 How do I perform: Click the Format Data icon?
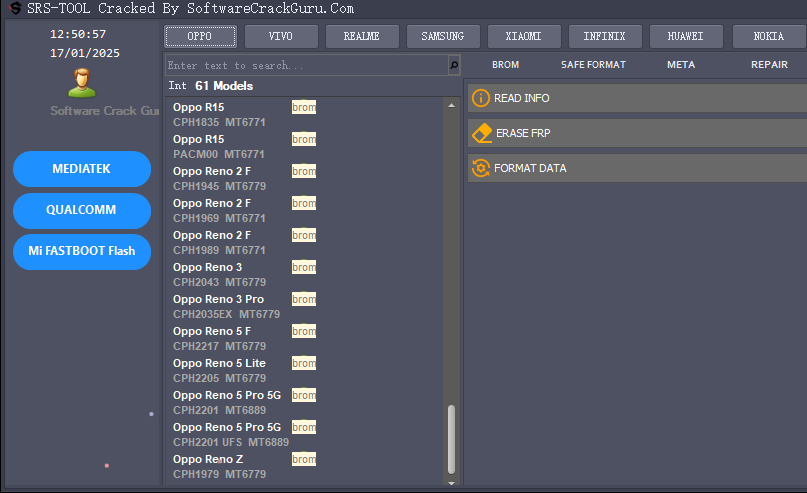pyautogui.click(x=481, y=168)
